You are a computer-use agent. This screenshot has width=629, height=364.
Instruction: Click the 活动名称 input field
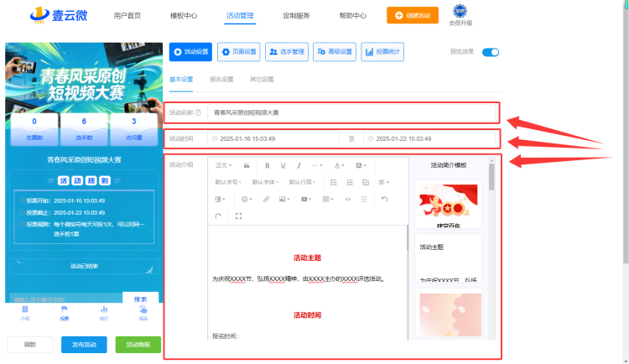(x=351, y=112)
